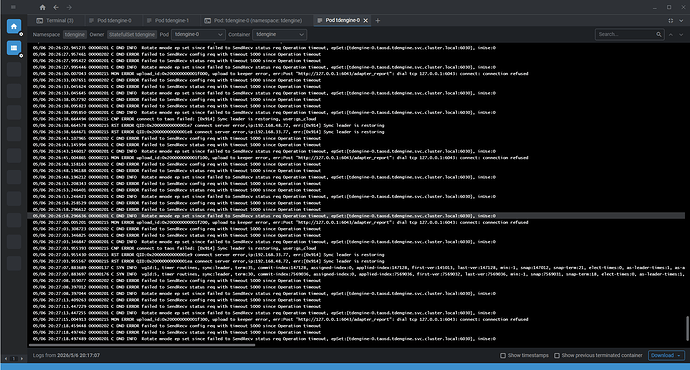The height and width of the screenshot is (370, 690).
Task: Click the magnifier icon in search box
Action: click(659, 34)
